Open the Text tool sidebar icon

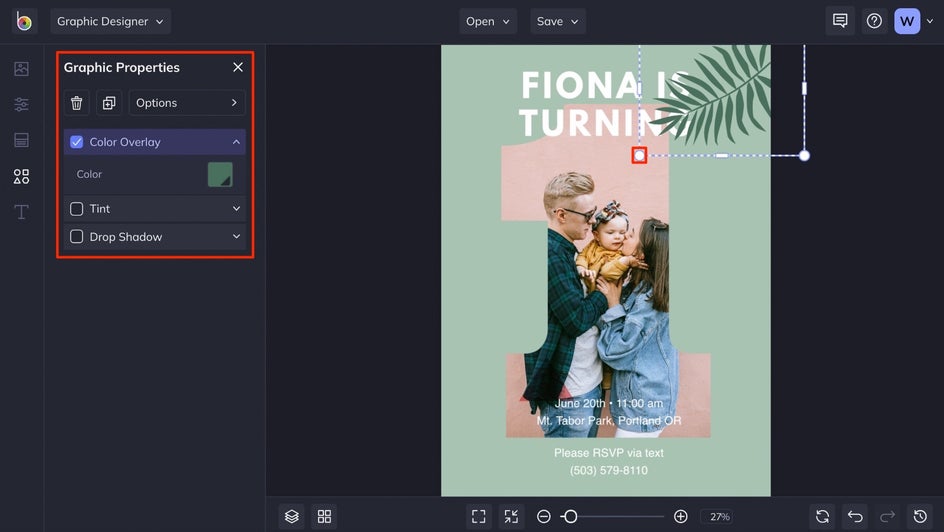coord(21,212)
